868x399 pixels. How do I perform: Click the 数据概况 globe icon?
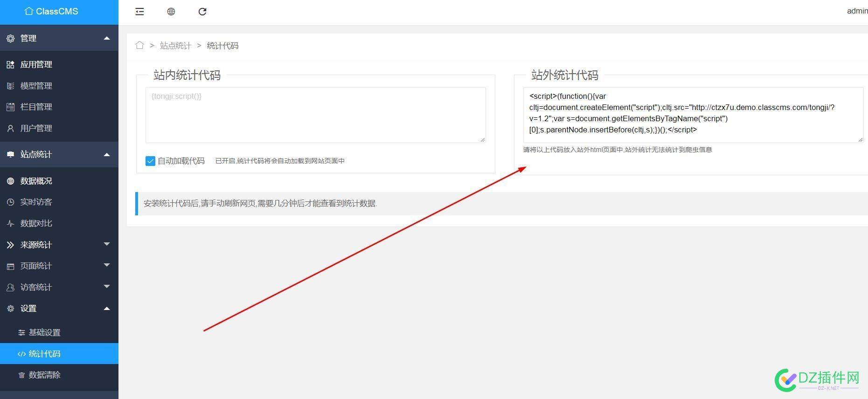[10, 181]
